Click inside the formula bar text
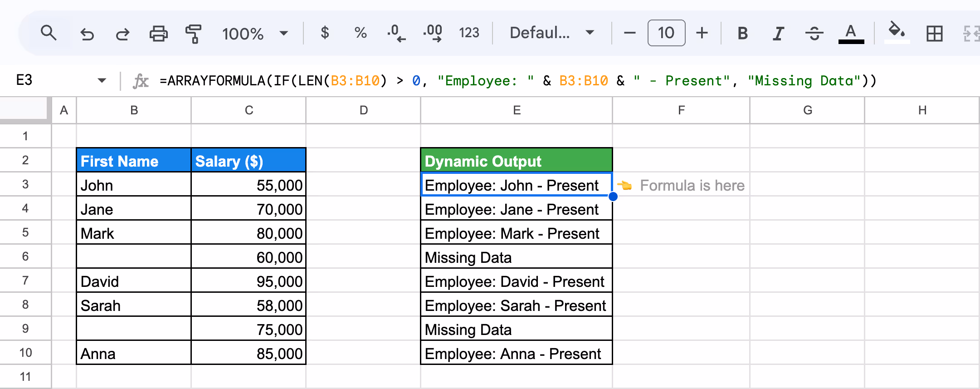This screenshot has height=389, width=980. [517, 81]
